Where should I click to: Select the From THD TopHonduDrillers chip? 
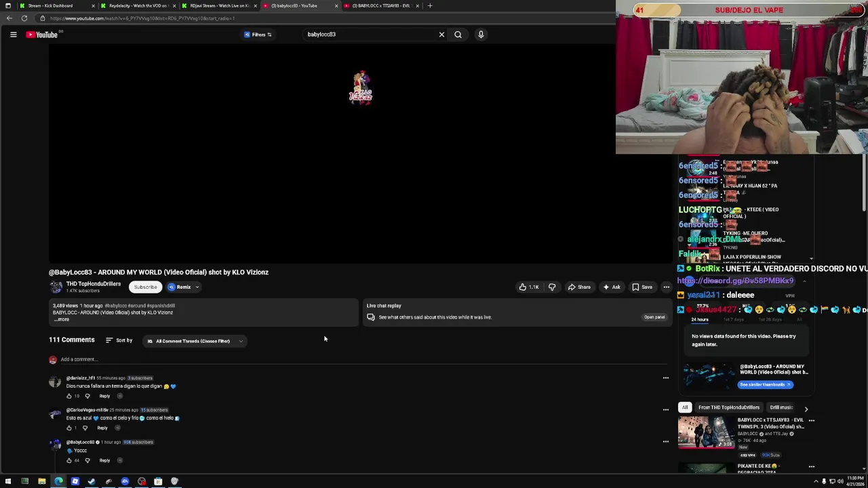pos(729,407)
